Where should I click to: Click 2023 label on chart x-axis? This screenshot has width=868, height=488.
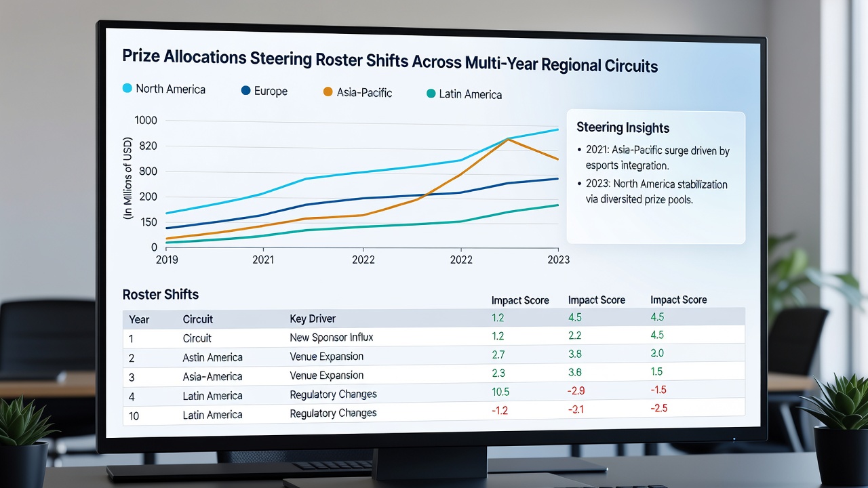click(x=558, y=260)
